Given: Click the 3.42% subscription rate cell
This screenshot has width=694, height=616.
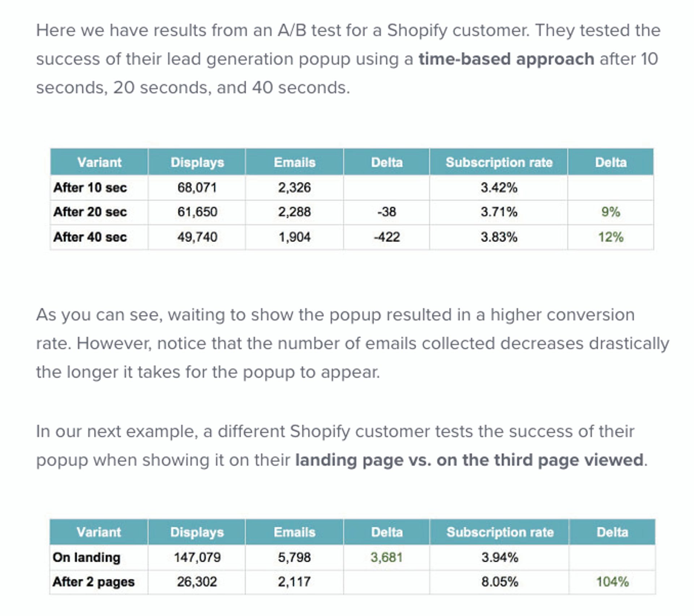Looking at the screenshot, I should (499, 188).
